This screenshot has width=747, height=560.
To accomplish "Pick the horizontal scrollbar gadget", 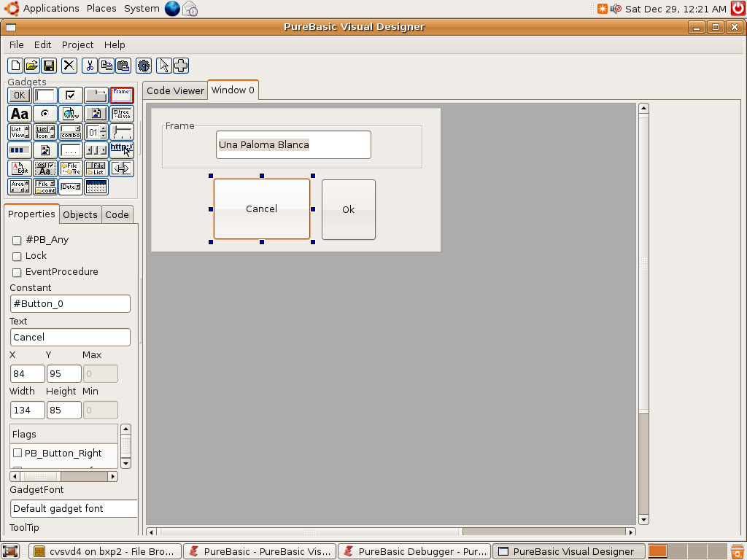I will pos(96,150).
